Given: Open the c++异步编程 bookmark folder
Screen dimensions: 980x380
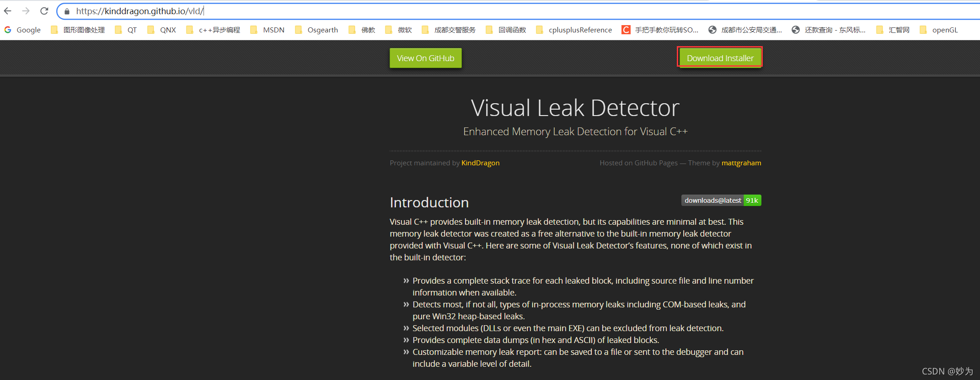Looking at the screenshot, I should [x=213, y=30].
